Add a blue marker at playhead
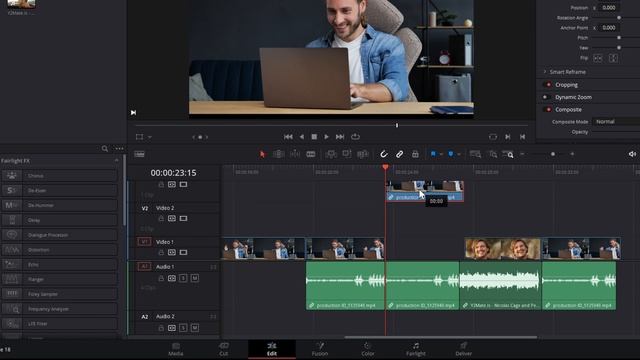The image size is (640, 360). (451, 154)
